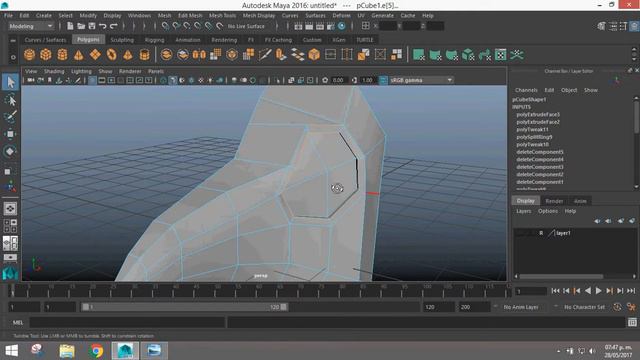Click the Layer Editor horizontal scrollbar

pyautogui.click(x=562, y=276)
